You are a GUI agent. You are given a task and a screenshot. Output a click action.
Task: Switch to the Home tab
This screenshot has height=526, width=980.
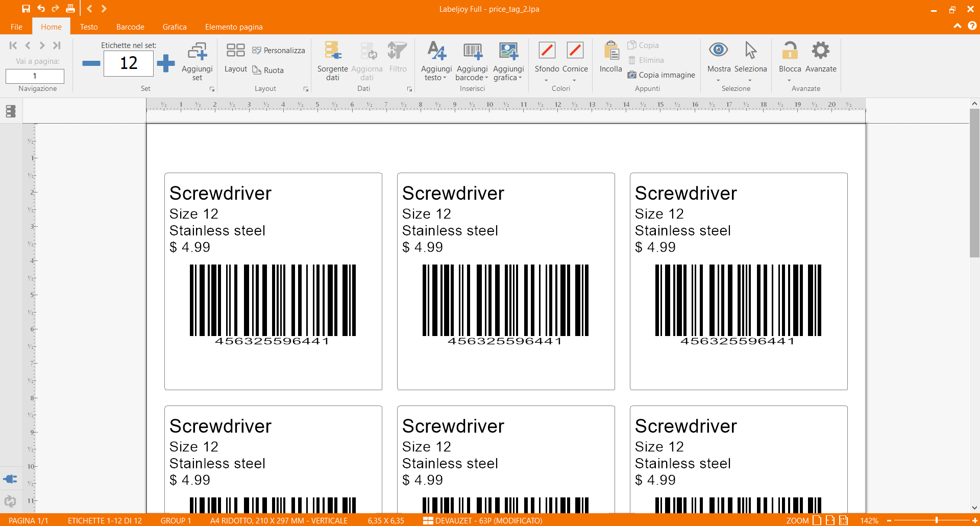(51, 27)
